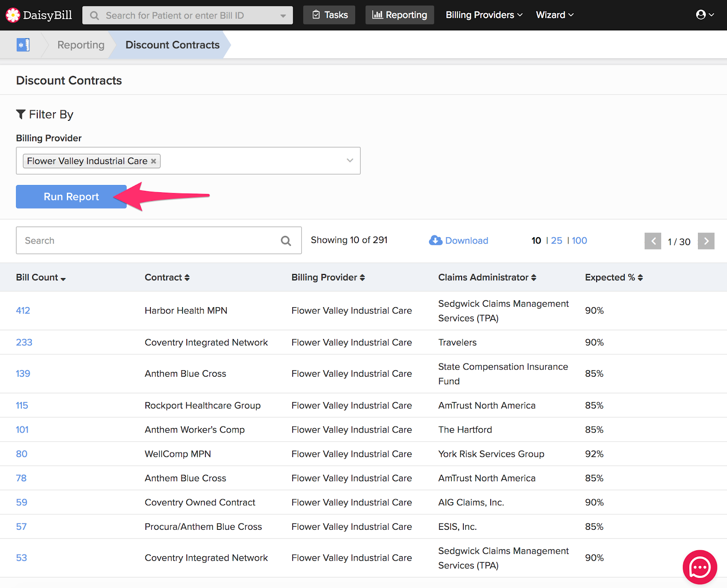
Task: Select Rockport Healthcare Group contract cell
Action: (203, 406)
